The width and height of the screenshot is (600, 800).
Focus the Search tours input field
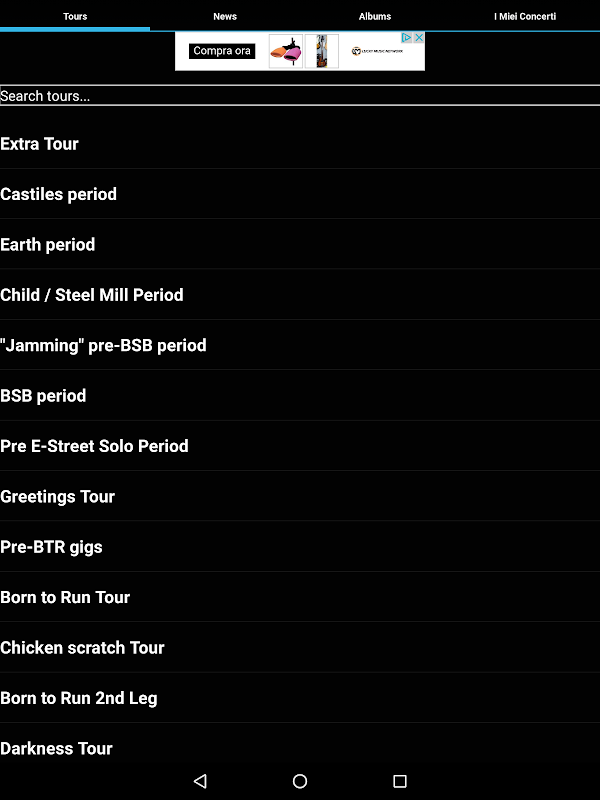pyautogui.click(x=300, y=96)
